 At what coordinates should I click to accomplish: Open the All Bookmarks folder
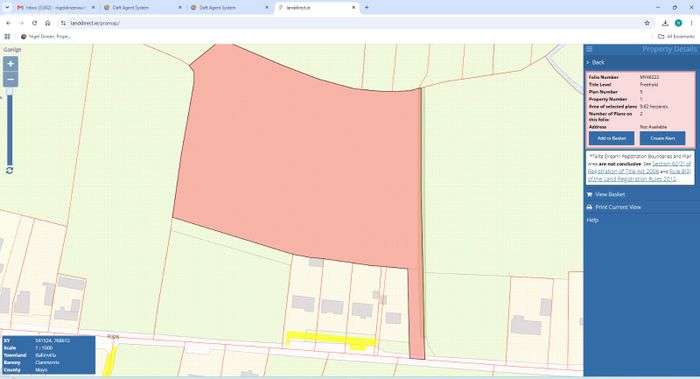pyautogui.click(x=676, y=37)
